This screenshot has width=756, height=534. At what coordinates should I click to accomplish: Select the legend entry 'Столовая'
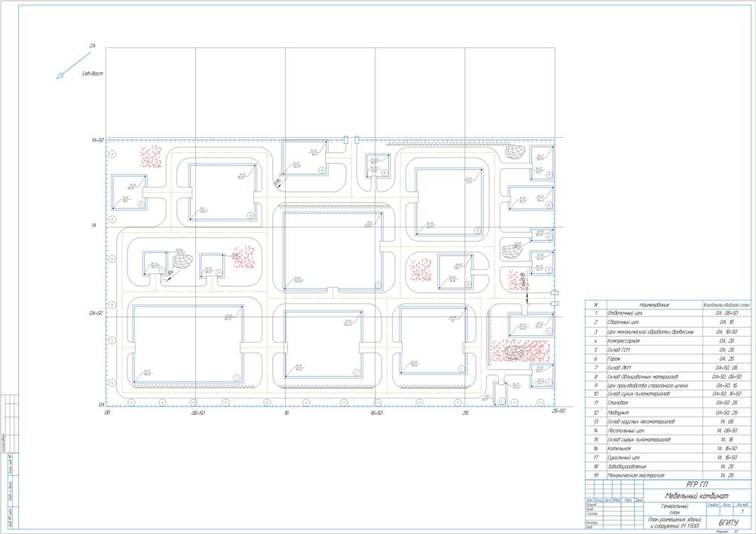click(x=617, y=404)
